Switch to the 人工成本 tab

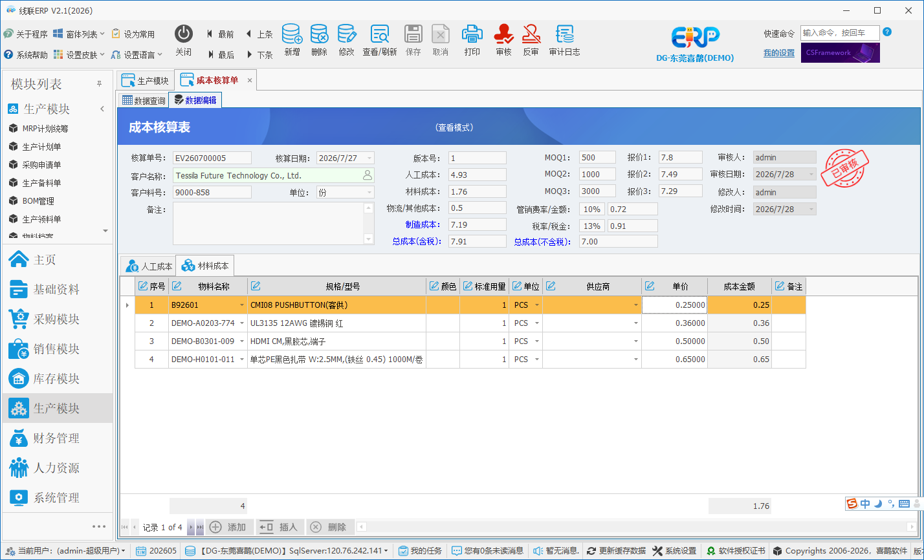tap(149, 266)
